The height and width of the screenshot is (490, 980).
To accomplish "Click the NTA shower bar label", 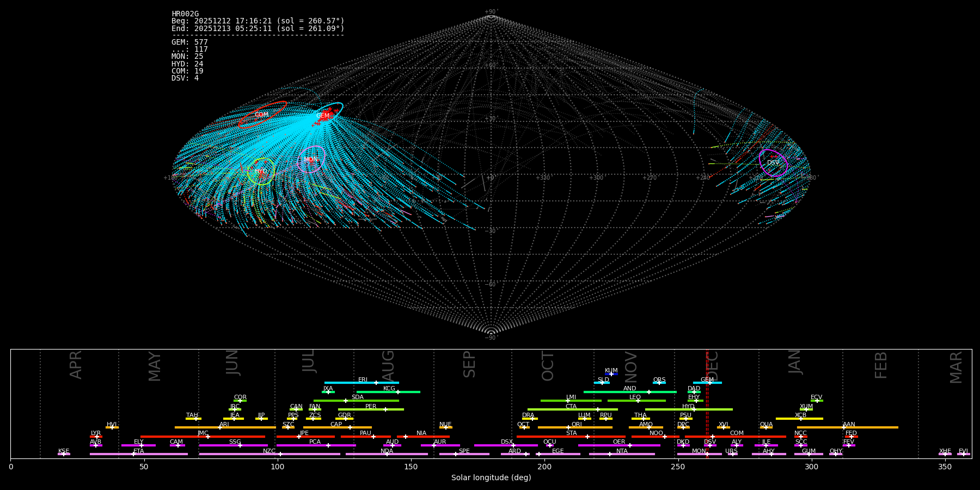I will tap(622, 451).
